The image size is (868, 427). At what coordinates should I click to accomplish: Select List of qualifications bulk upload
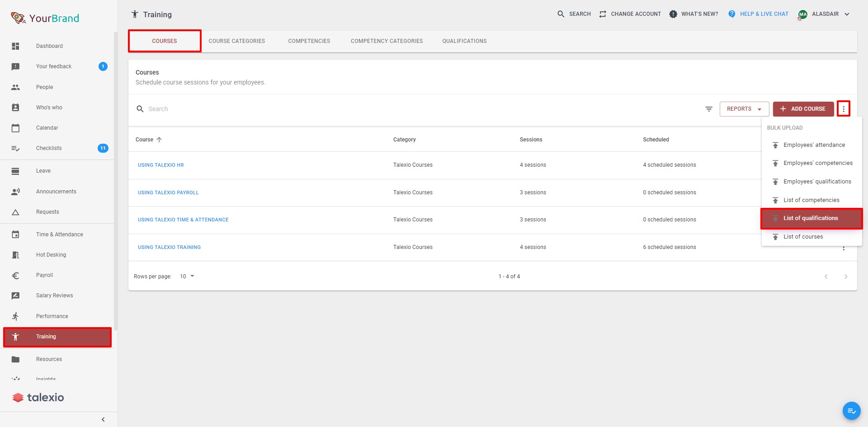[x=812, y=218]
